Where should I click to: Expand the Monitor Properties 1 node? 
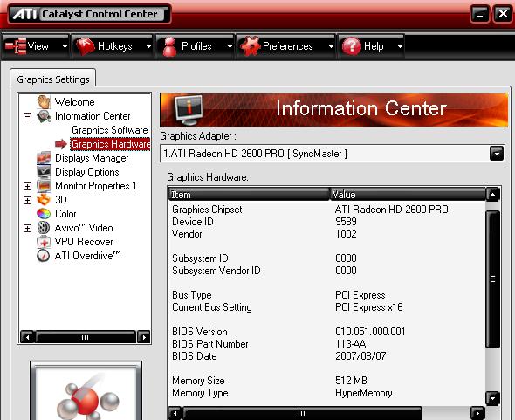(28, 186)
